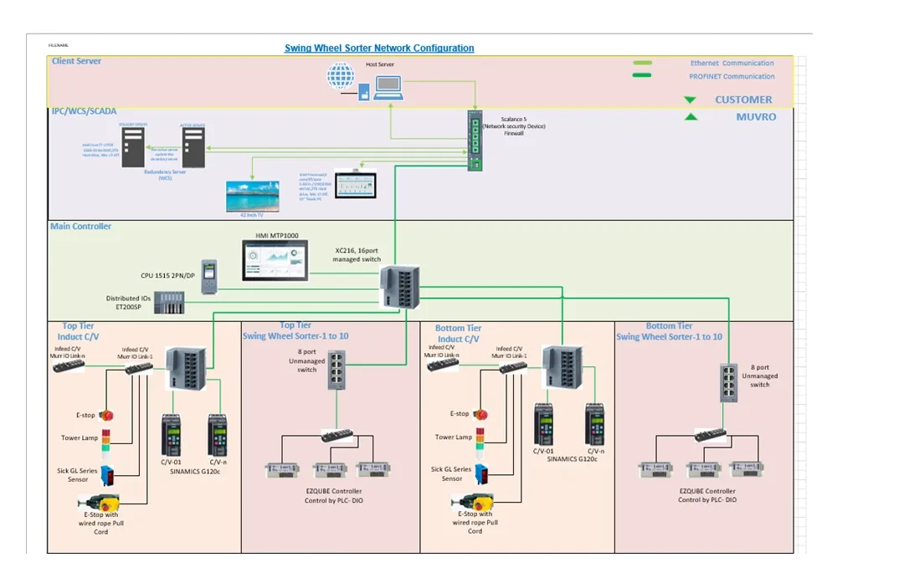Image resolution: width=904 pixels, height=588 pixels.
Task: Select the IPC/WCS/SCADA label
Action: [x=85, y=111]
